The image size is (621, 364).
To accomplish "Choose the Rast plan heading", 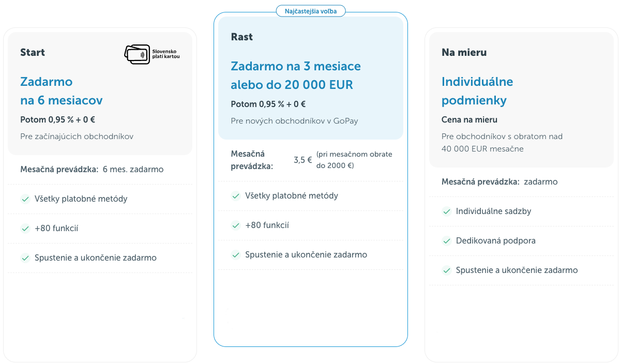I will pos(242,37).
